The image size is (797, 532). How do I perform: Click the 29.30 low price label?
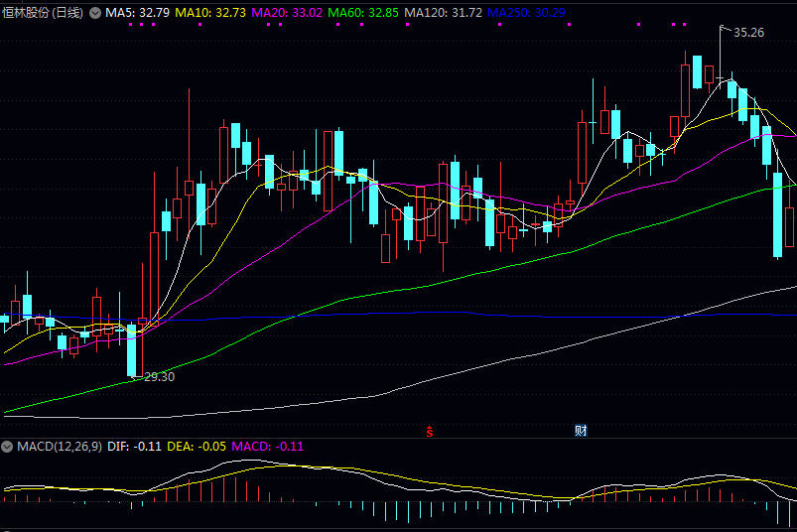pyautogui.click(x=159, y=377)
